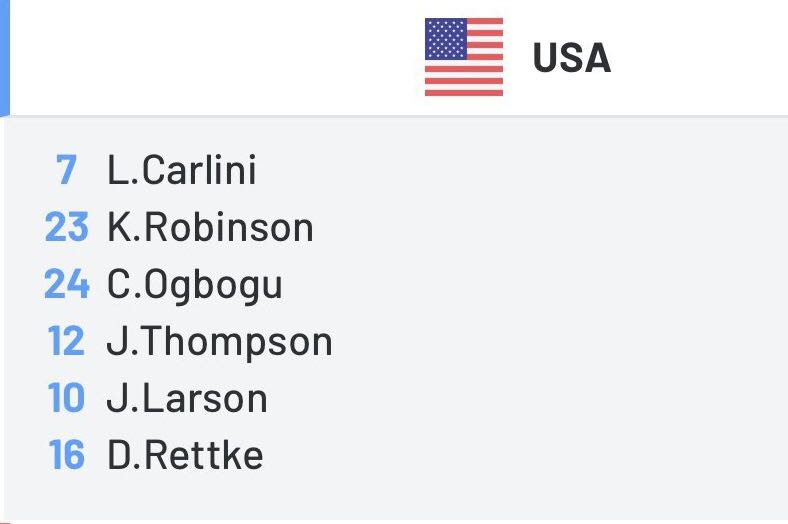Click on D.Rettke's name
The image size is (788, 524).
(185, 455)
